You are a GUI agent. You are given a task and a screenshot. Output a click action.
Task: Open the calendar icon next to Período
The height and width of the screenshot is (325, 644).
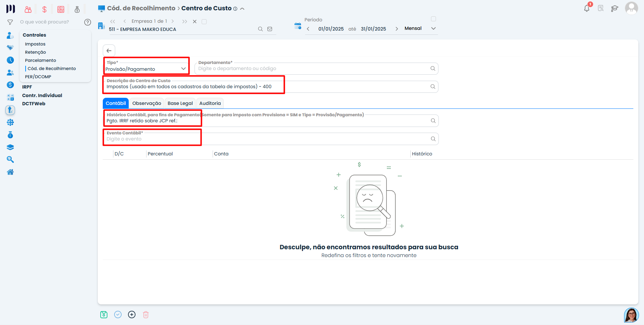[297, 26]
